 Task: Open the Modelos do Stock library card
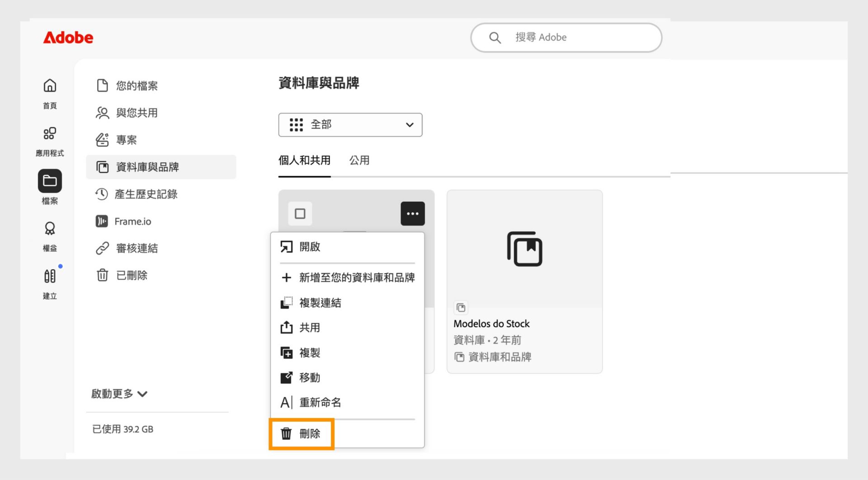(524, 281)
